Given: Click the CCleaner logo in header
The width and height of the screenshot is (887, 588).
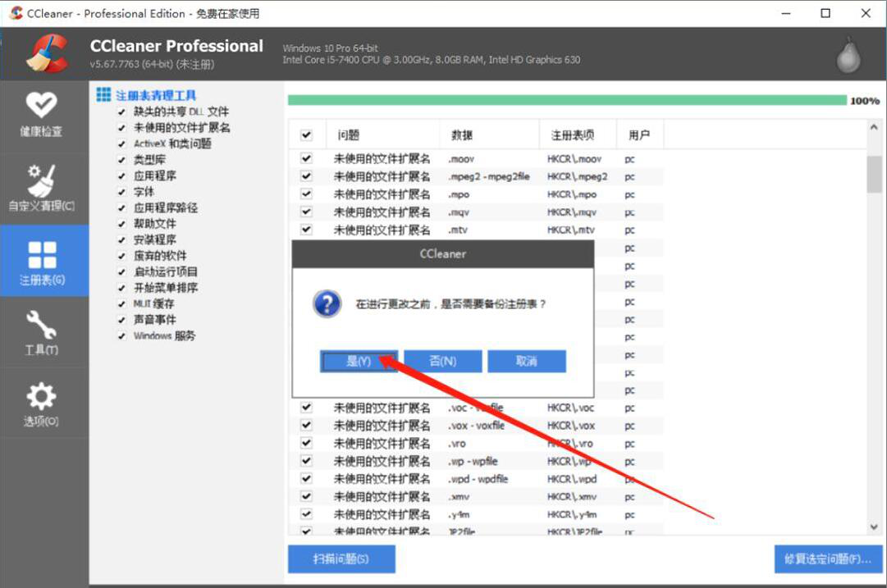Looking at the screenshot, I should click(47, 53).
